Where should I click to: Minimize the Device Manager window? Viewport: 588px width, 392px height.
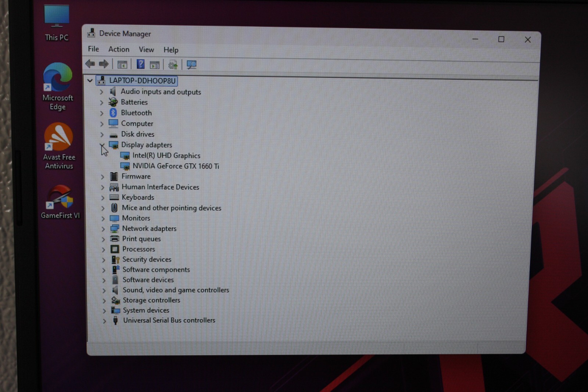point(475,39)
